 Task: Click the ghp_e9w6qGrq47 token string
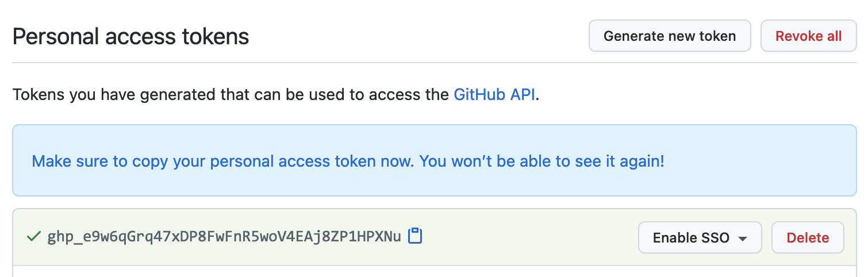[x=224, y=236]
